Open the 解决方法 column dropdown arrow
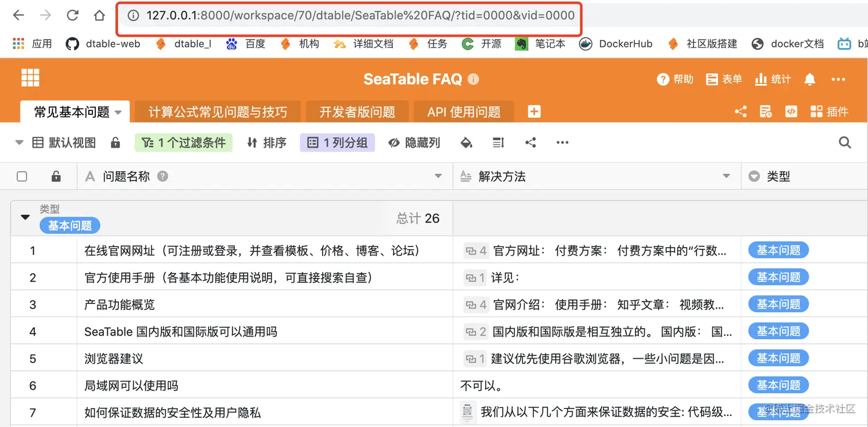Image resolution: width=868 pixels, height=427 pixels. point(727,176)
